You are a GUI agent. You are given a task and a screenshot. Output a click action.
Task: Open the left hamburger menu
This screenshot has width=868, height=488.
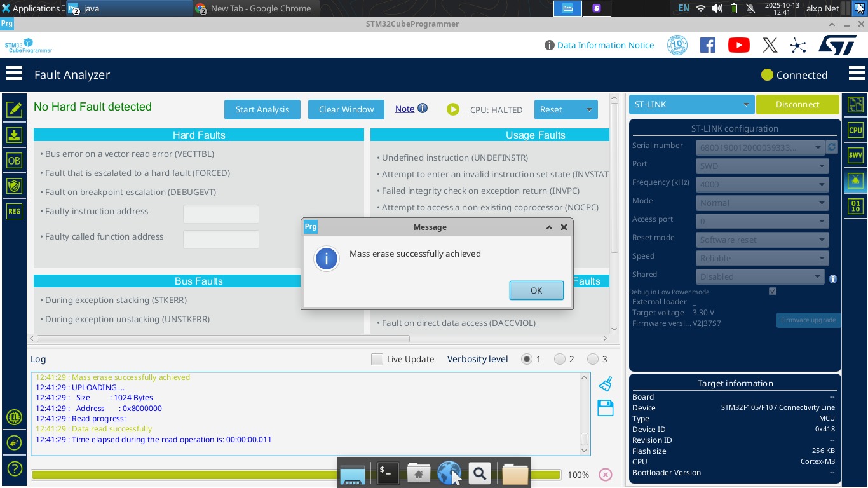click(14, 74)
